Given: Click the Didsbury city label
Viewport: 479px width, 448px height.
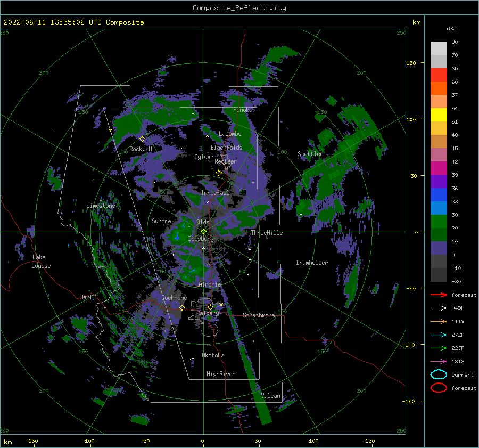Looking at the screenshot, I should pyautogui.click(x=201, y=239).
